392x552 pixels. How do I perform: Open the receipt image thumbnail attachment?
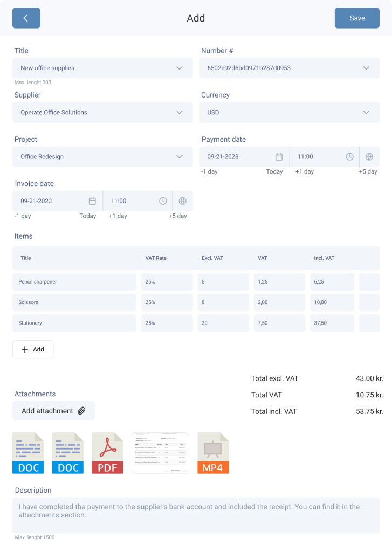coord(160,453)
